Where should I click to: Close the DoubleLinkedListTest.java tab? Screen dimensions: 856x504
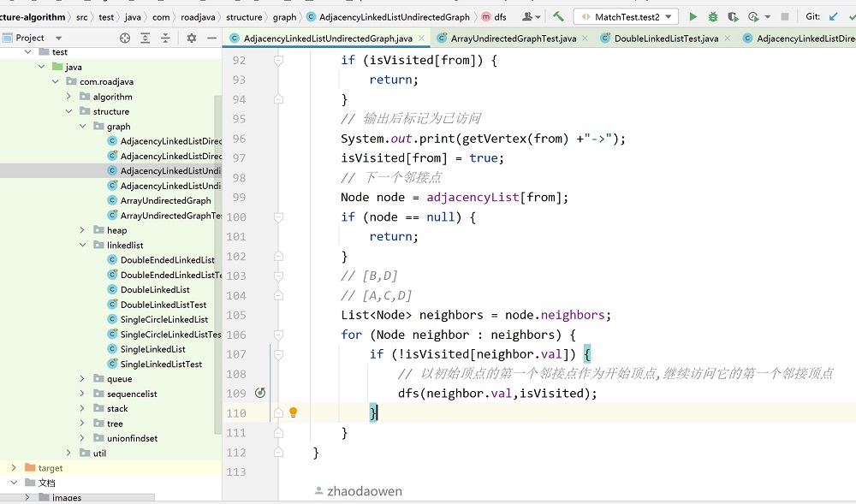(728, 38)
